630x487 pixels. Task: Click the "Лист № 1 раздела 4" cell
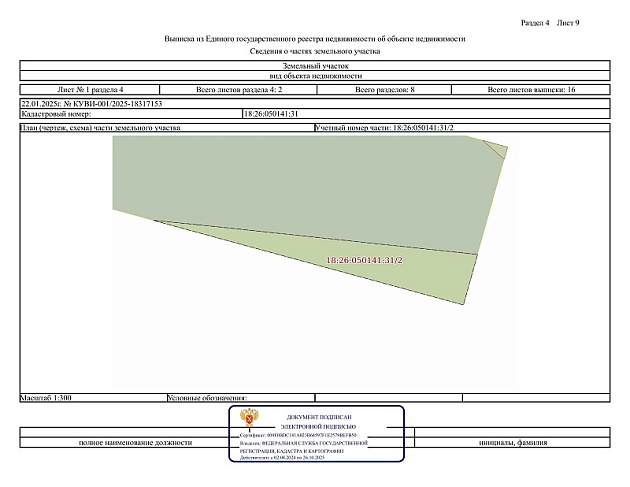click(91, 90)
